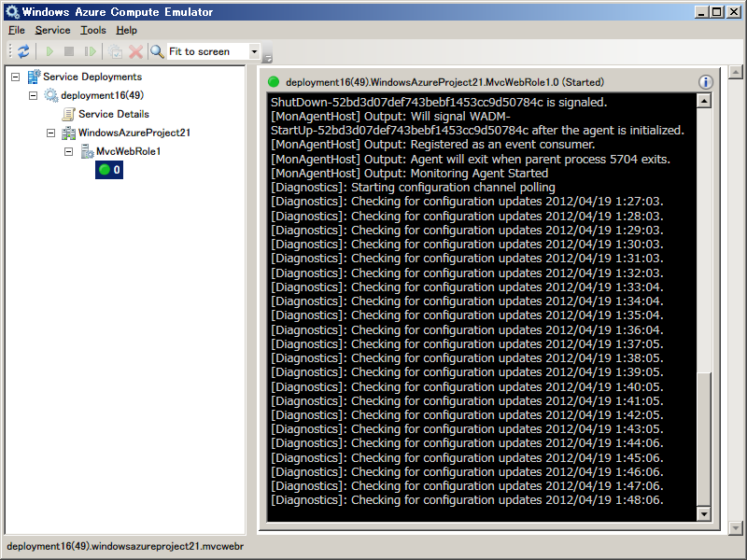747x560 pixels.
Task: Click the green status indicator in console title
Action: (x=274, y=82)
